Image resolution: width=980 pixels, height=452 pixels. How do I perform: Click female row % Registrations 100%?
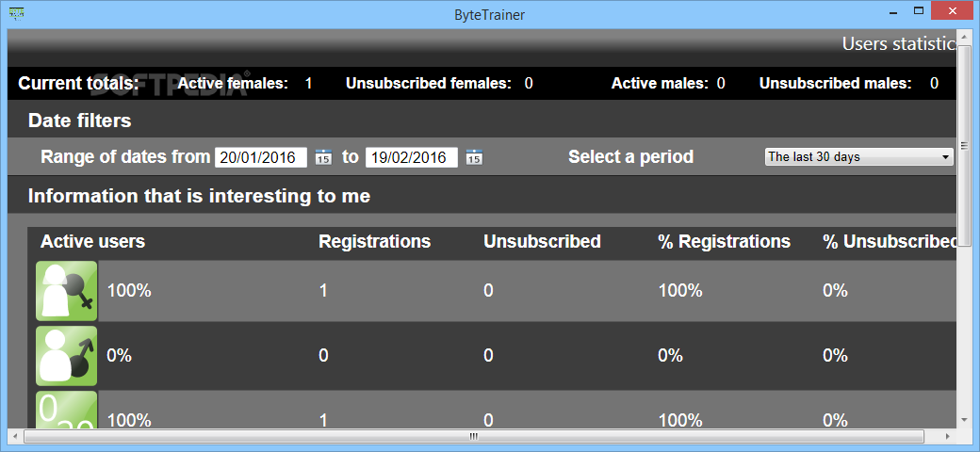click(680, 290)
